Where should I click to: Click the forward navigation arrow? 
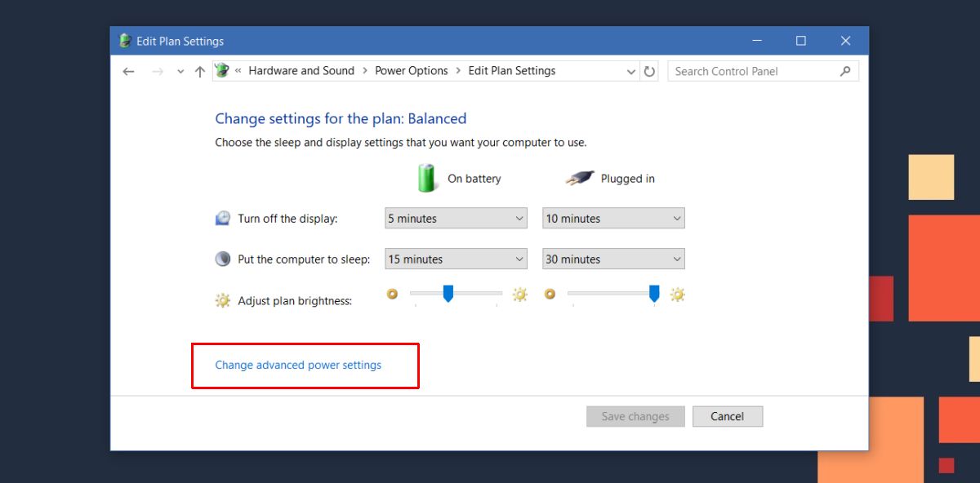[158, 72]
